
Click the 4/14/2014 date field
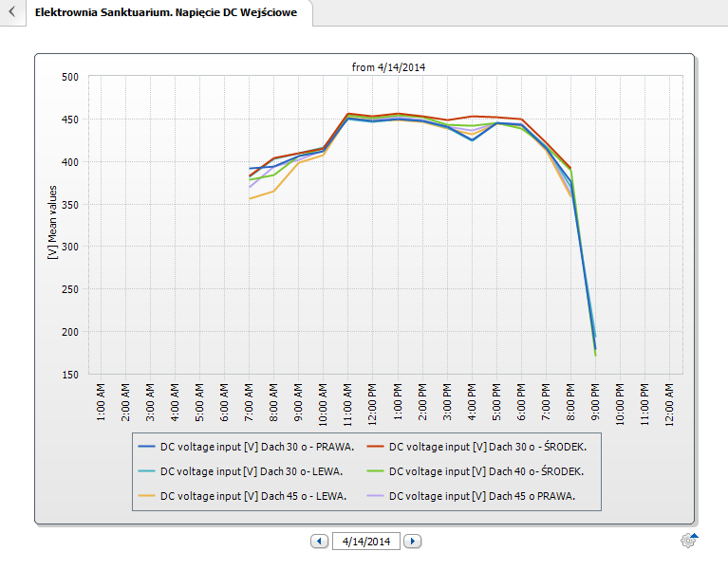pos(365,541)
